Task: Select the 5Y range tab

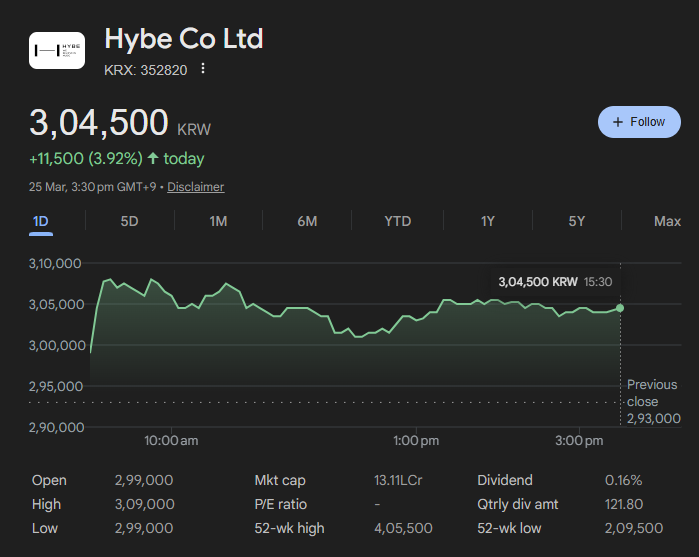Action: click(x=576, y=221)
